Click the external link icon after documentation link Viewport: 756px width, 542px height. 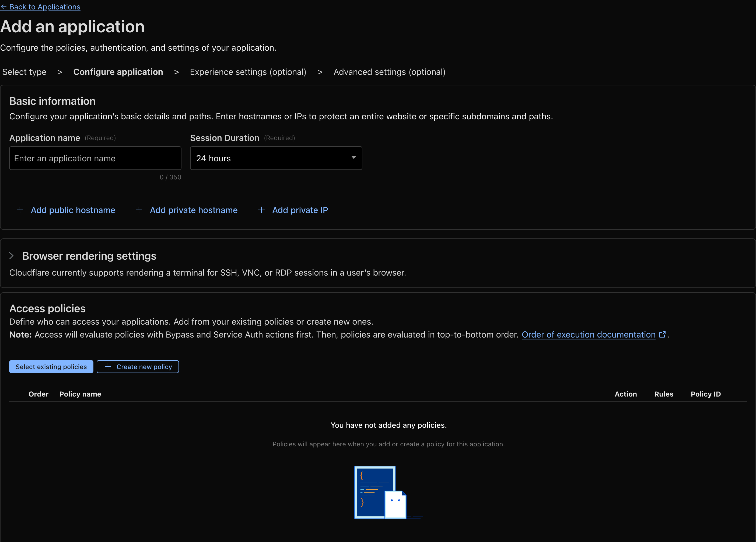click(663, 335)
